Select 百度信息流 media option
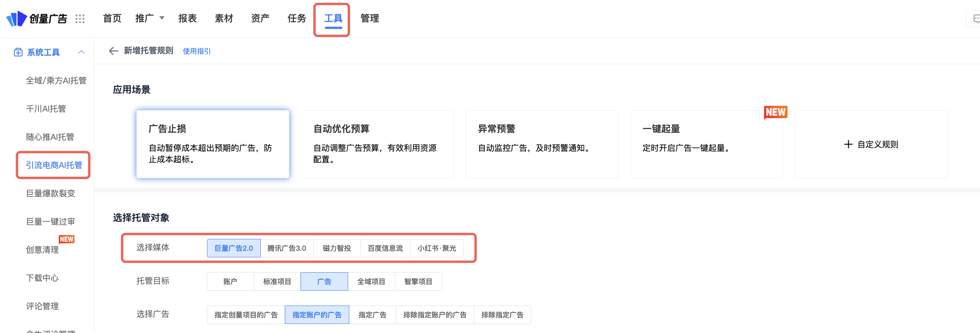 [x=385, y=248]
